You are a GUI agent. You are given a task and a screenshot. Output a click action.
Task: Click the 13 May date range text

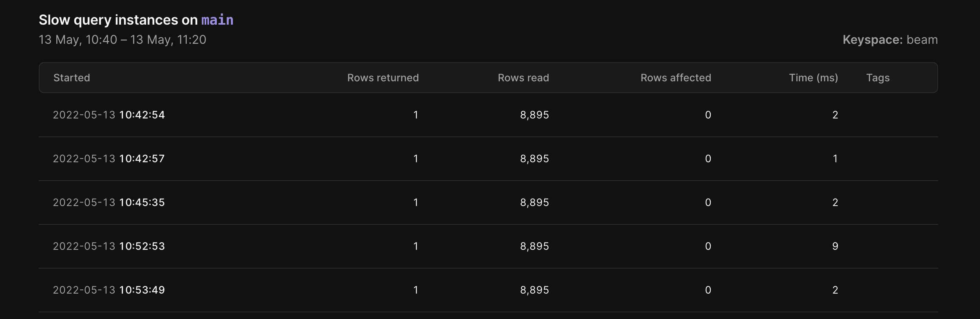point(122,40)
